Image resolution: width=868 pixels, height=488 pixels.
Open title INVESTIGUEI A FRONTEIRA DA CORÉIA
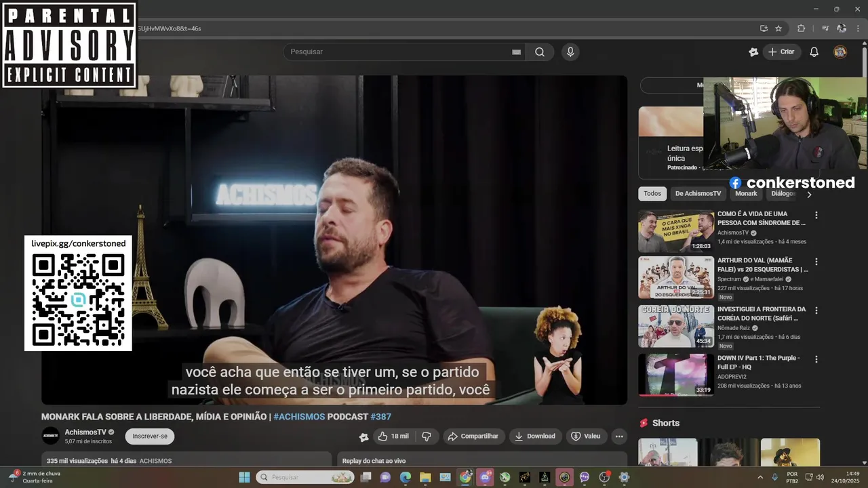coord(762,314)
